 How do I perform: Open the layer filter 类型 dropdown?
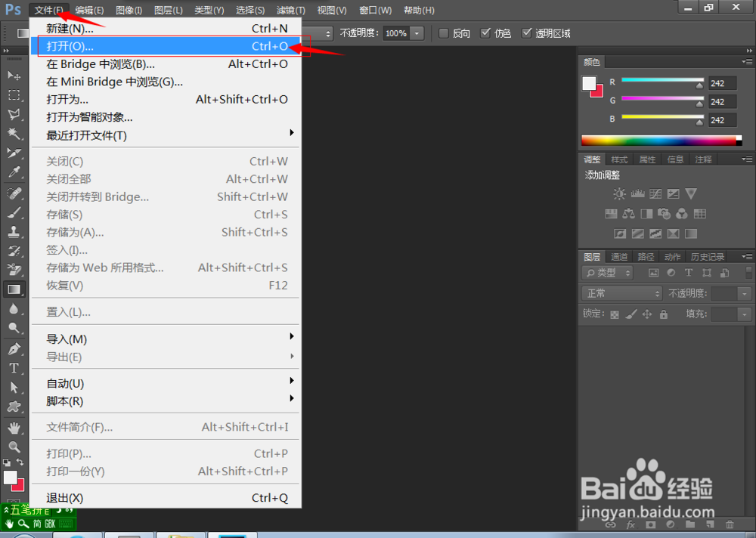pos(608,273)
